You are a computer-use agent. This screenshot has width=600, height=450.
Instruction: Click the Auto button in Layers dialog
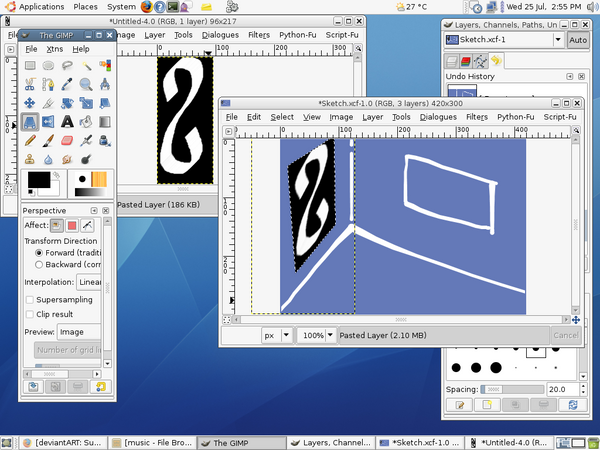578,40
